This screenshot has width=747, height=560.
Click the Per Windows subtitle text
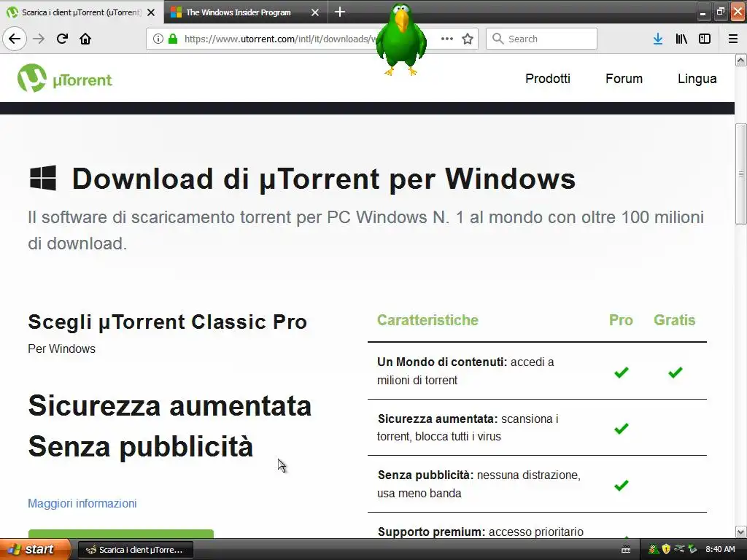pos(61,349)
